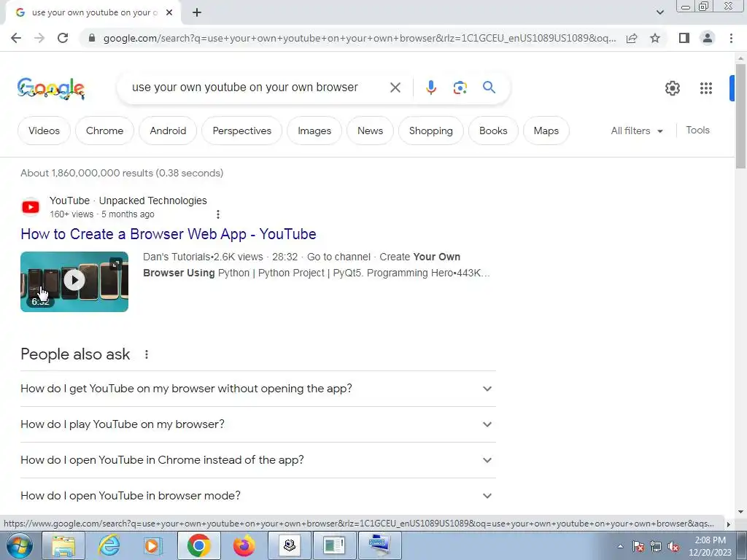Image resolution: width=747 pixels, height=560 pixels.
Task: Switch to Chrome taskbar button
Action: (x=198, y=545)
